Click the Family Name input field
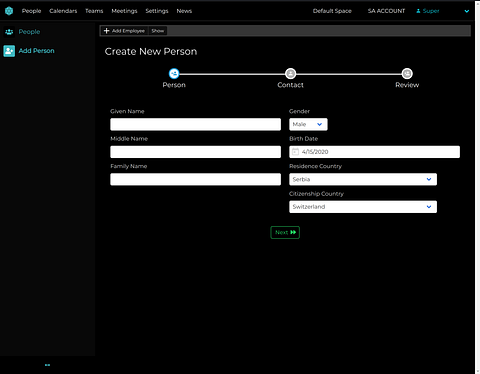 (x=195, y=179)
